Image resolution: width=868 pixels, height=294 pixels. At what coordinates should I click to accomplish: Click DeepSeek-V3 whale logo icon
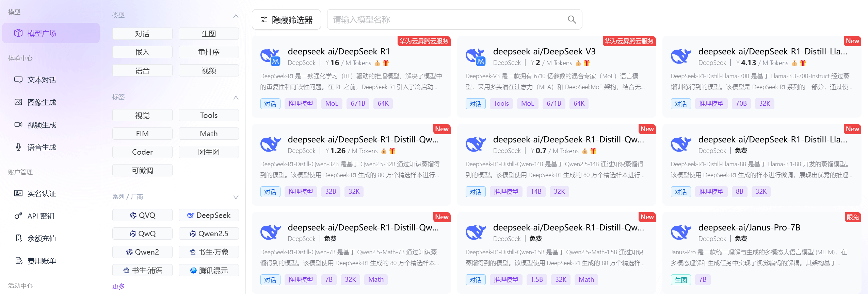476,57
